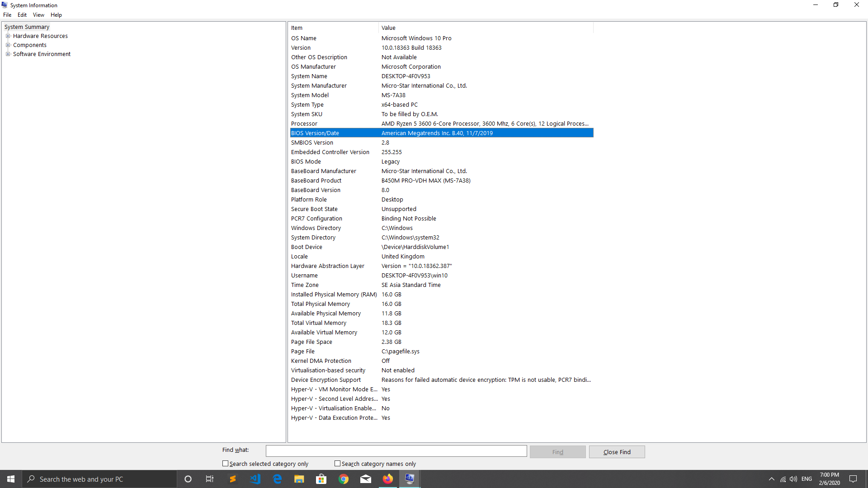Image resolution: width=868 pixels, height=488 pixels.
Task: Select the 'Total Virtual Memory' row
Action: (441, 323)
